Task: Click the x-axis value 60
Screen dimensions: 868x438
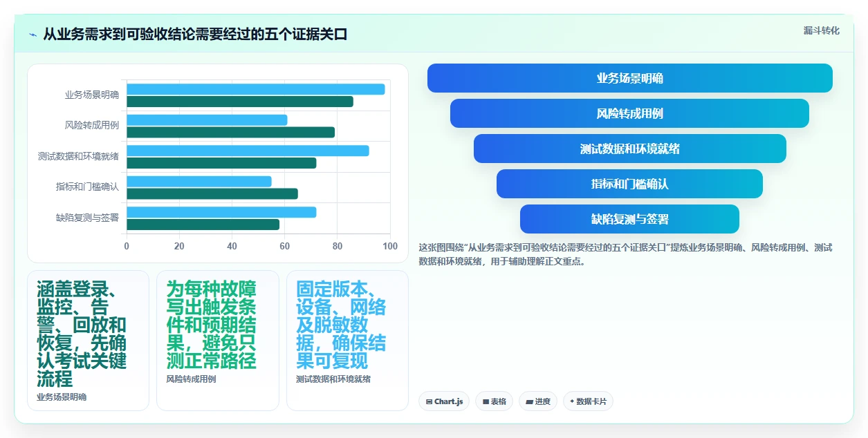Action: (x=285, y=246)
